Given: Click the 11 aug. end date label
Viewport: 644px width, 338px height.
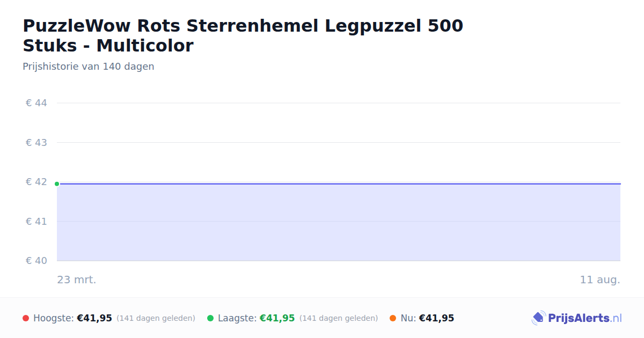Looking at the screenshot, I should (600, 280).
